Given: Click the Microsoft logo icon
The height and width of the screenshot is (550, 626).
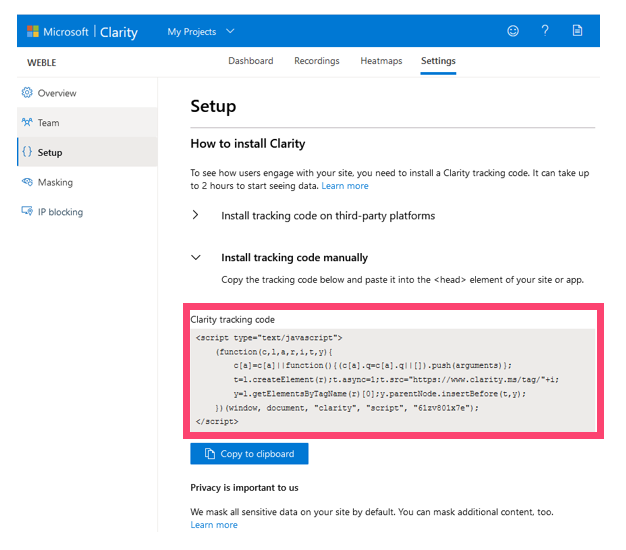Looking at the screenshot, I should click(x=33, y=31).
